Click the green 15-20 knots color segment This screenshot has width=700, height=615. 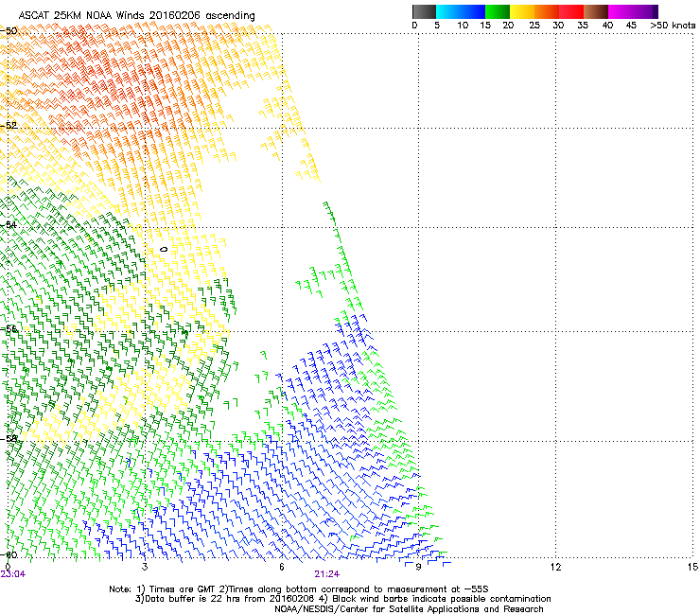pyautogui.click(x=498, y=11)
